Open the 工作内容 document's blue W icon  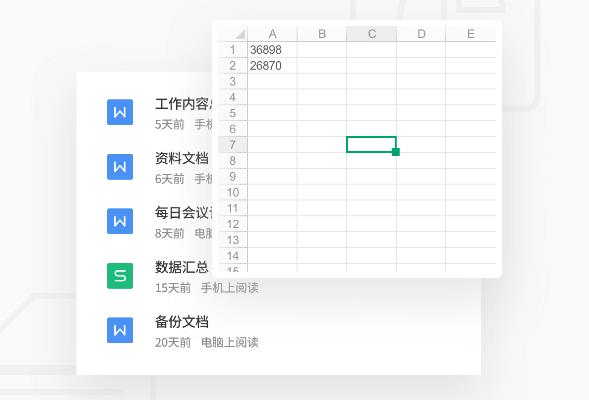point(120,112)
